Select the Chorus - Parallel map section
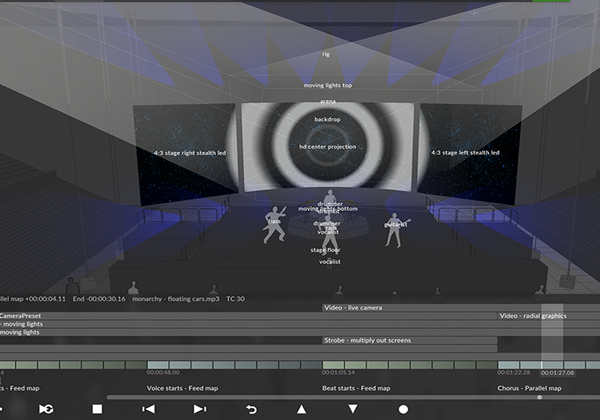 pos(529,388)
